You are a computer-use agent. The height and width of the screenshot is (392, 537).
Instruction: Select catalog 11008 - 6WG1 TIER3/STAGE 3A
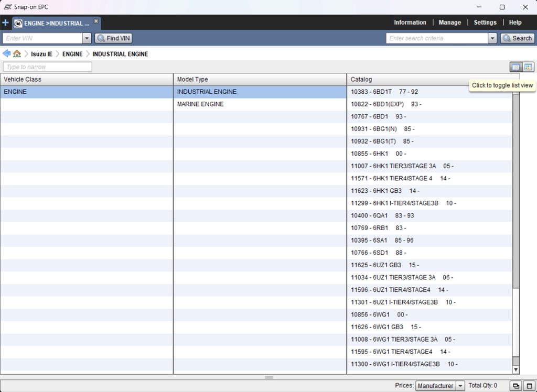tap(429, 339)
